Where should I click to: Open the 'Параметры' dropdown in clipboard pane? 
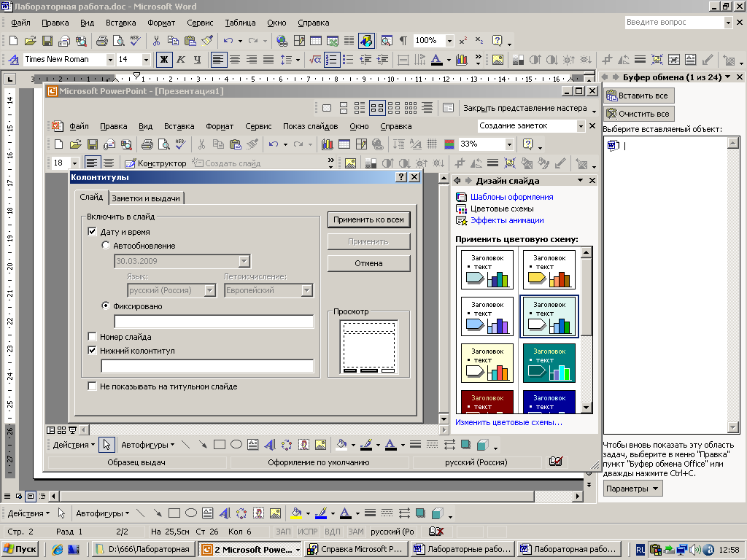click(632, 489)
